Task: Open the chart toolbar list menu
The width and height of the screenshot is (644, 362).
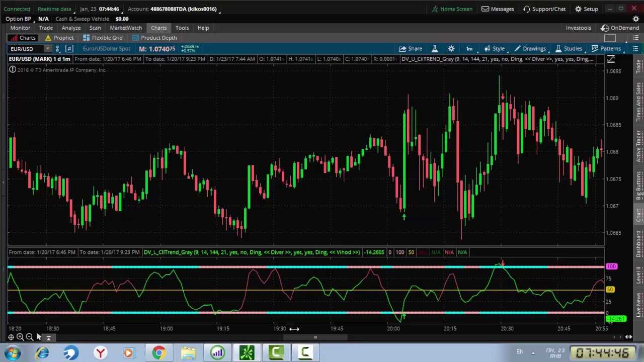Action: click(x=635, y=49)
